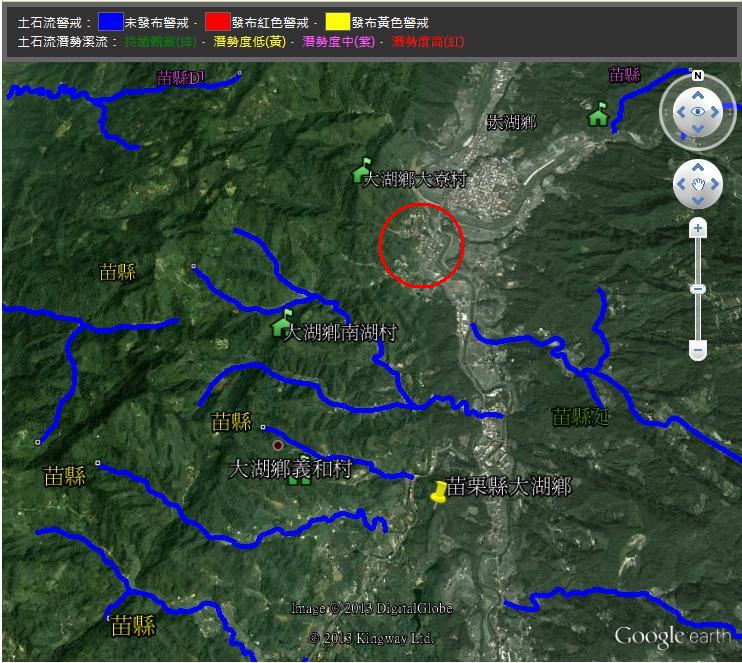Tilt view up with look joystick arrow
Viewport: 742px width, 663px height.
coord(698,94)
